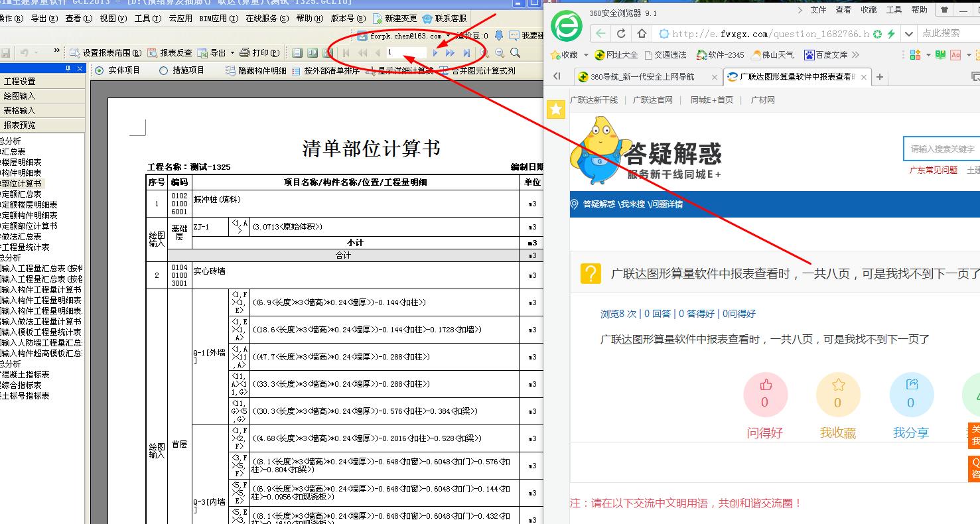
Task: Close the left navigation panel
Action: coord(80,68)
